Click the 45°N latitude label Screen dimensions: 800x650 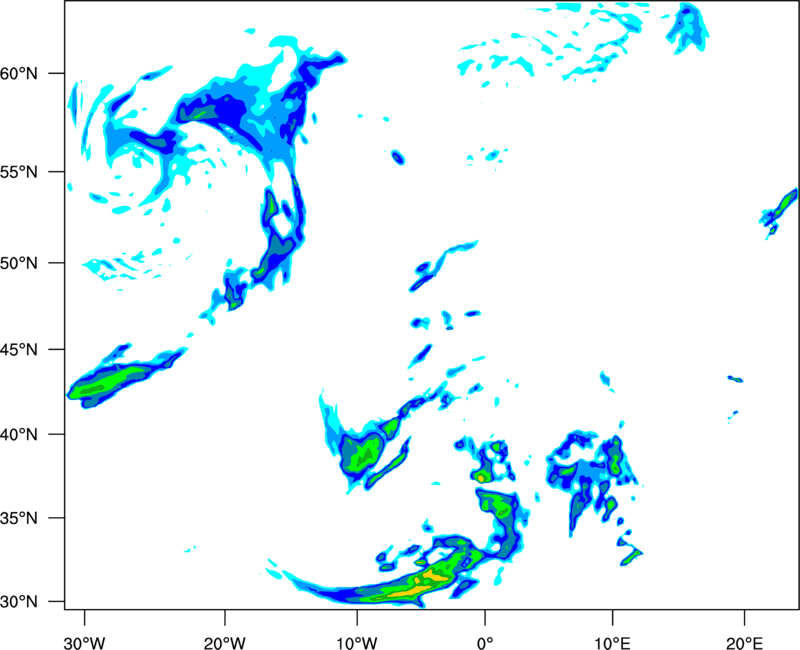click(x=19, y=350)
